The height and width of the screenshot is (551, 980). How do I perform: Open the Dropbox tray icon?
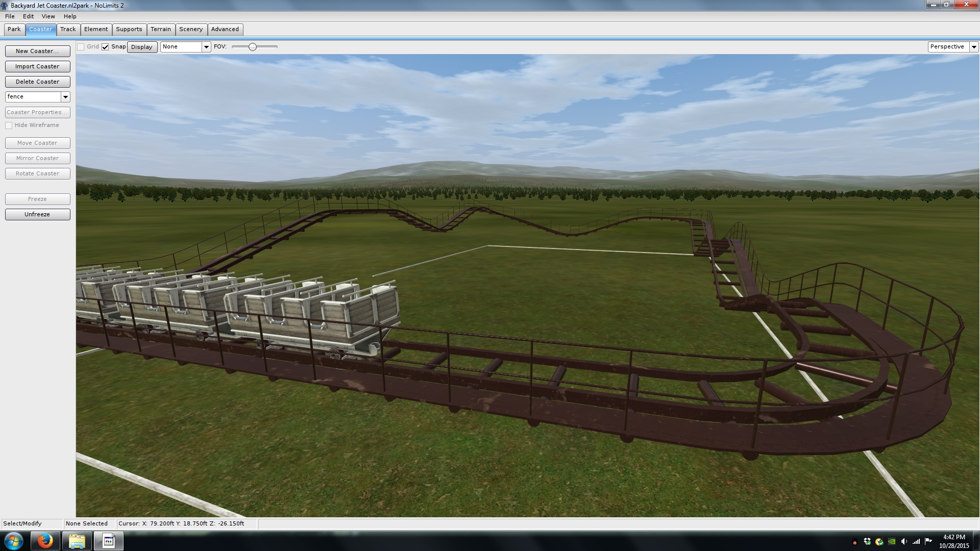coord(867,541)
